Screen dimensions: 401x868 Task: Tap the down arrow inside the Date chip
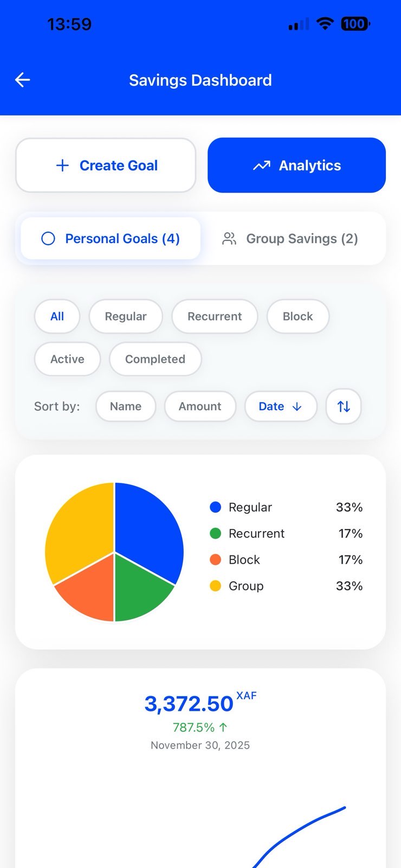tap(296, 406)
